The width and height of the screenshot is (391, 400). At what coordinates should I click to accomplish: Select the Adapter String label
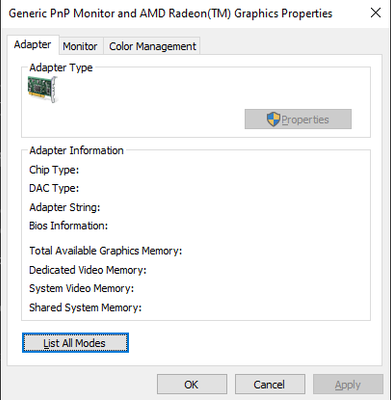[x=65, y=207]
